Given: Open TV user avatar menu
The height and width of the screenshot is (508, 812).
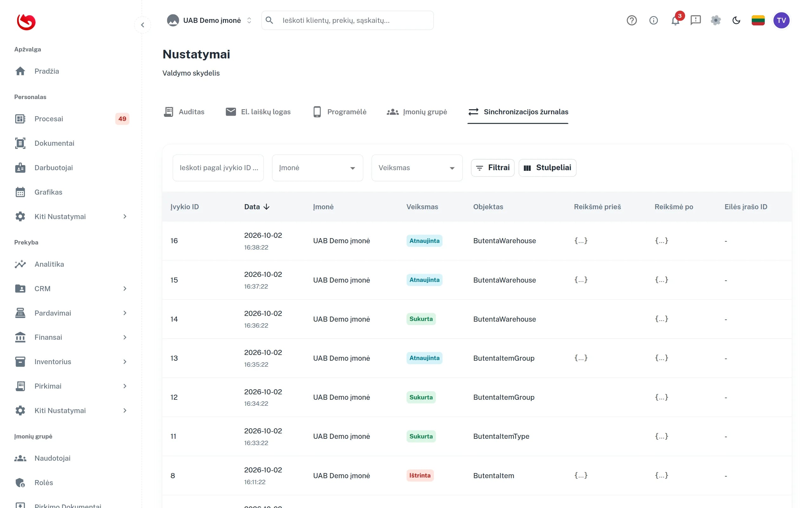Looking at the screenshot, I should click(781, 21).
